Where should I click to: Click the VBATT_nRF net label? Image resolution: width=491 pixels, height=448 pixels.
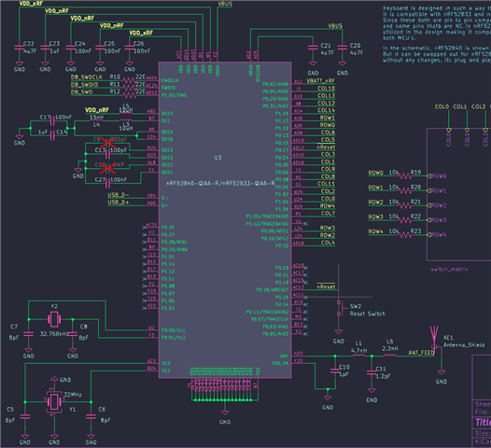pyautogui.click(x=320, y=81)
